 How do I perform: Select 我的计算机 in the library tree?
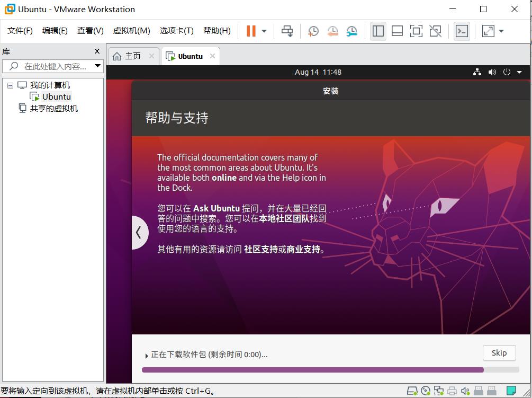pos(50,85)
